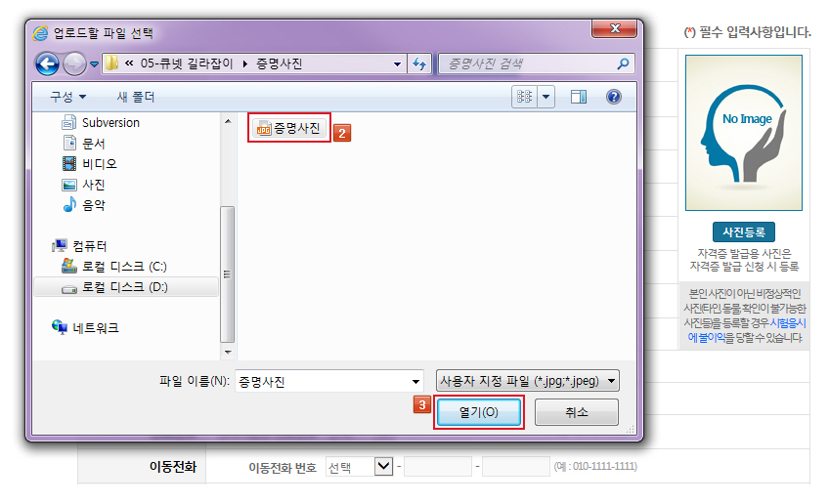
Task: Select the 증명사진 JPG file
Action: click(288, 128)
